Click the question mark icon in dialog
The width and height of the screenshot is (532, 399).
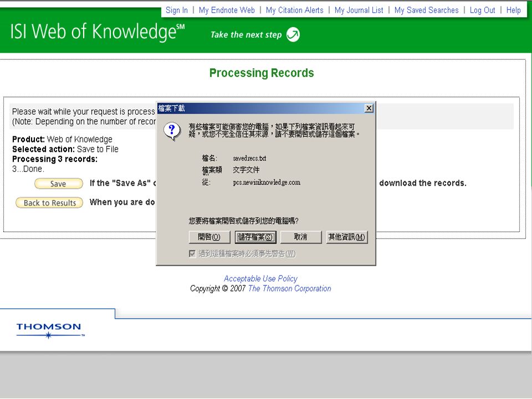[172, 131]
